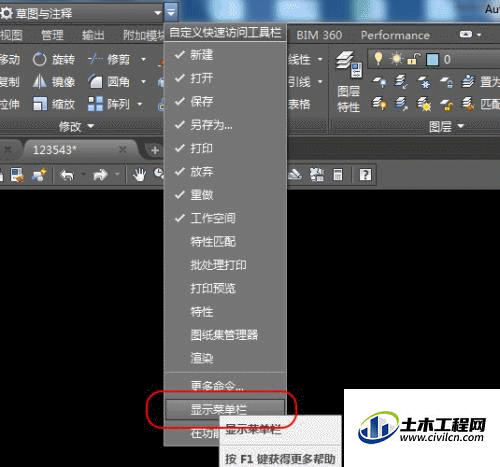This screenshot has width=500, height=467.
Task: Click the Undo arrow icon in toolbar
Action: click(x=68, y=175)
